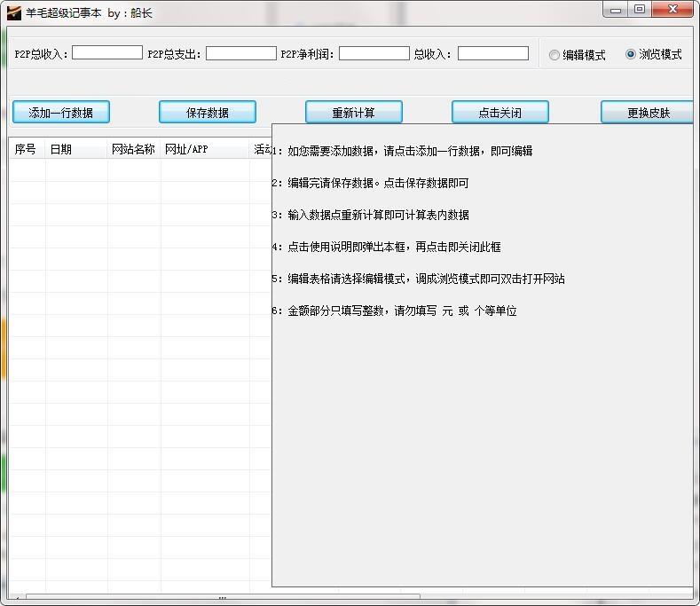
Task: Open the 更换皮肤 skin changer
Action: (648, 113)
